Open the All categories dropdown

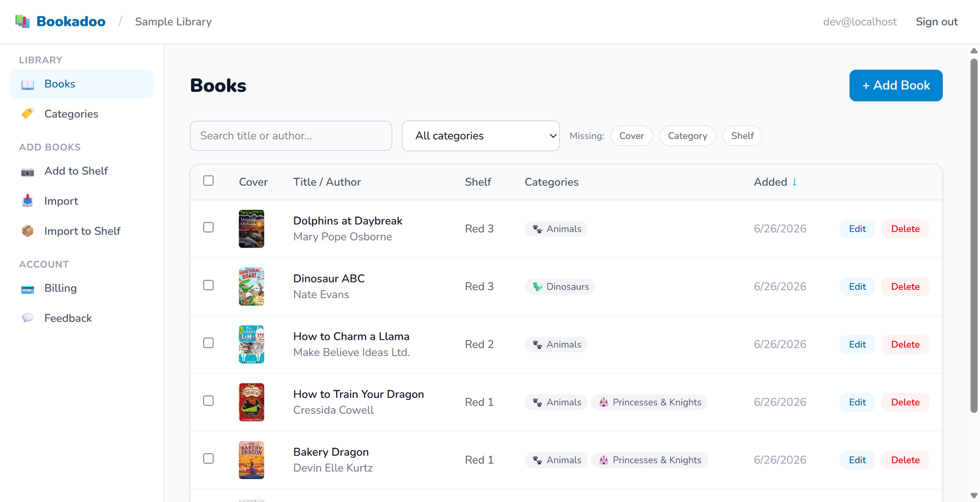[x=480, y=136]
